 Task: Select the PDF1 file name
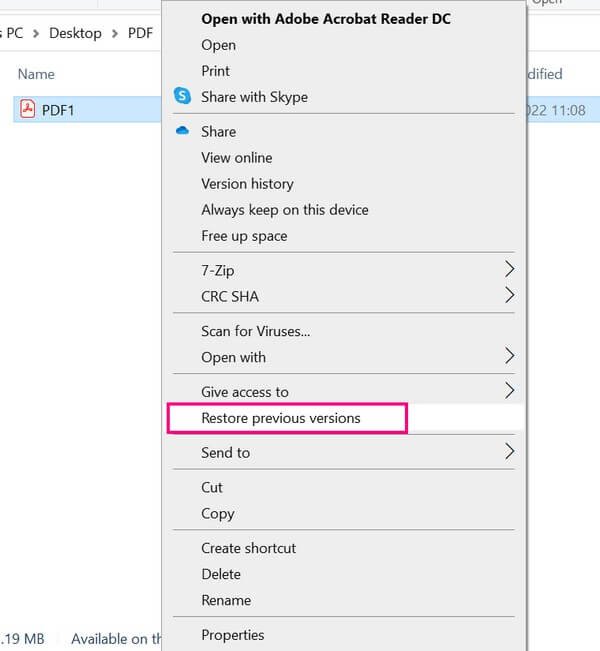pyautogui.click(x=58, y=110)
